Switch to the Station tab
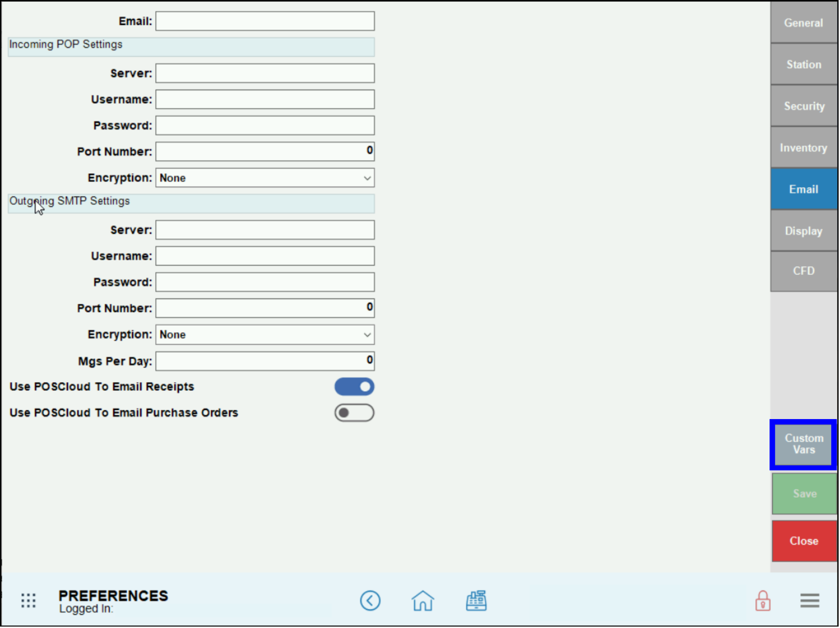The image size is (840, 628). pos(805,64)
